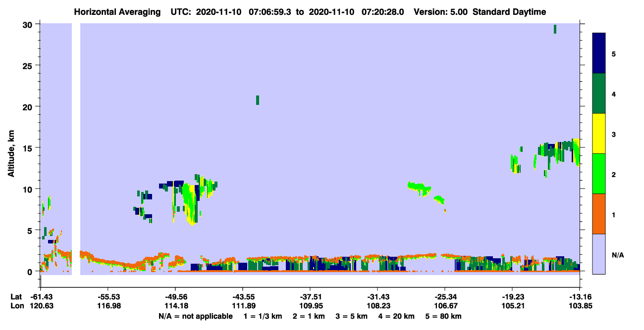This screenshot has height=330, width=644.
Task: Click the 'Lat' row label
Action: pyautogui.click(x=15, y=297)
